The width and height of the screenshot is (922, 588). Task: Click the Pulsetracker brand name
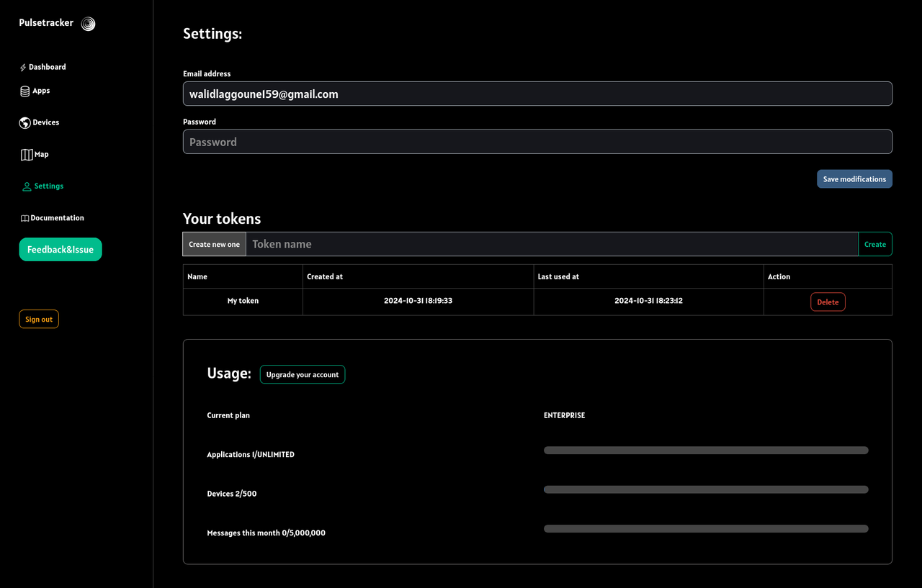click(x=46, y=22)
